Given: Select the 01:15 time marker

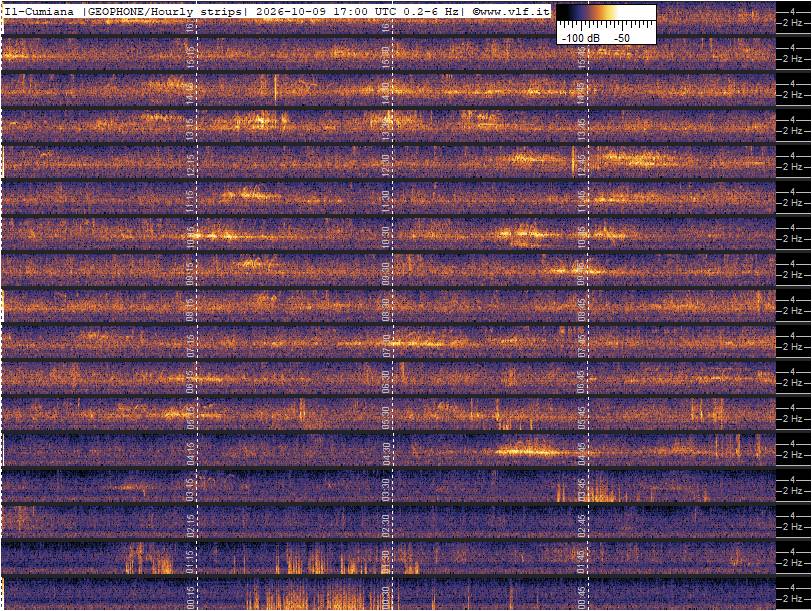Looking at the screenshot, I should (x=191, y=562).
